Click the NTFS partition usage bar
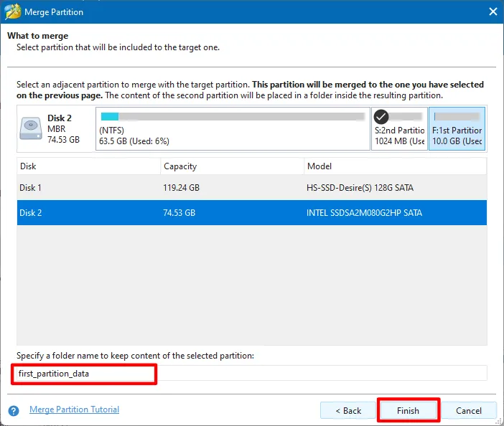This screenshot has height=426, width=504. 233,116
